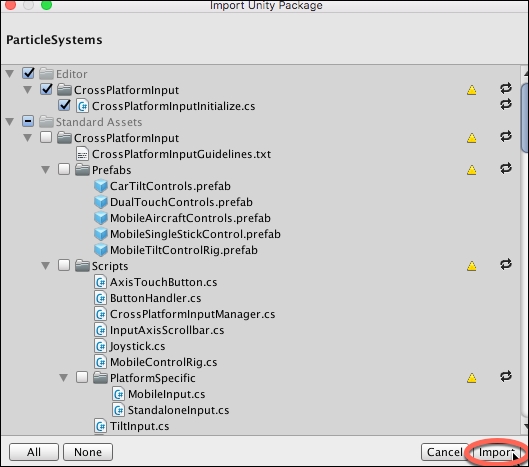
Task: Collapse the Editor folder tree
Action: point(10,74)
